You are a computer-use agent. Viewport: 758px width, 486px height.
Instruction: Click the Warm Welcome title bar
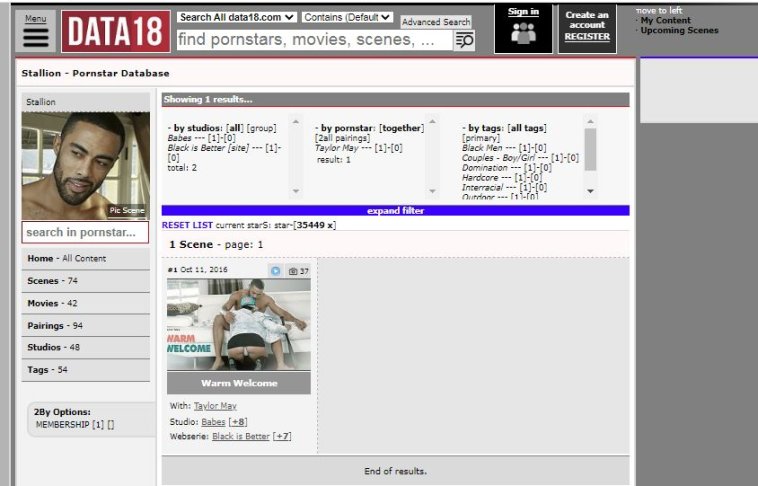(239, 383)
